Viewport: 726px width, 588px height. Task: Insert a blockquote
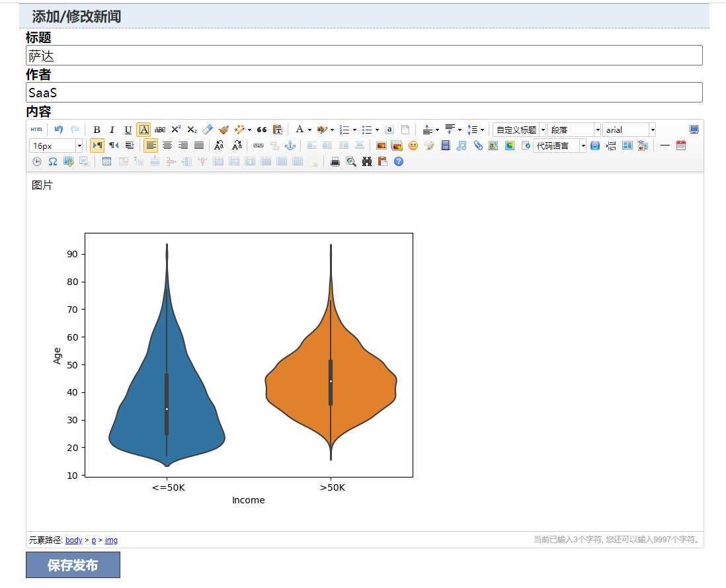(x=262, y=130)
